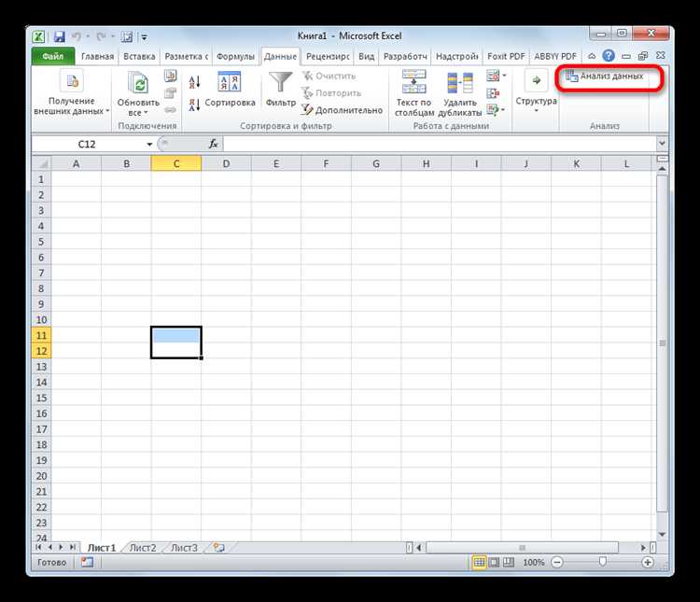Switch to Normal view in status bar
The image size is (700, 602).
coord(479,562)
